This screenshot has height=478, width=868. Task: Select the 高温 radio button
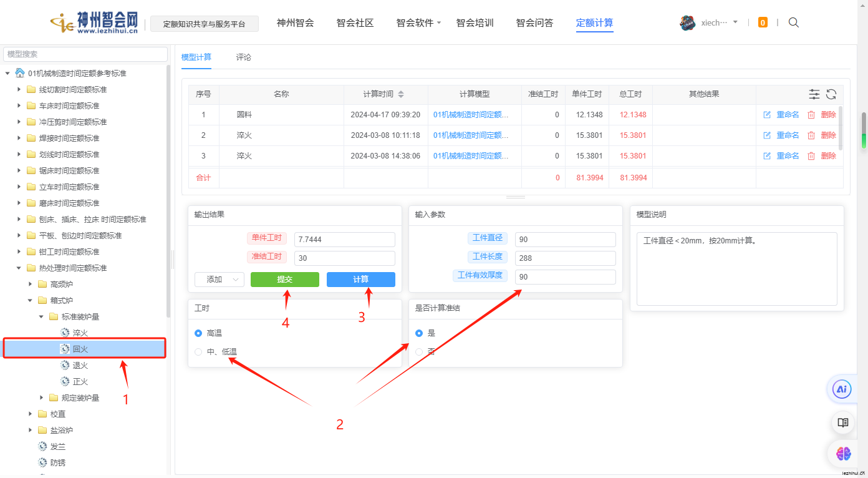pyautogui.click(x=198, y=333)
